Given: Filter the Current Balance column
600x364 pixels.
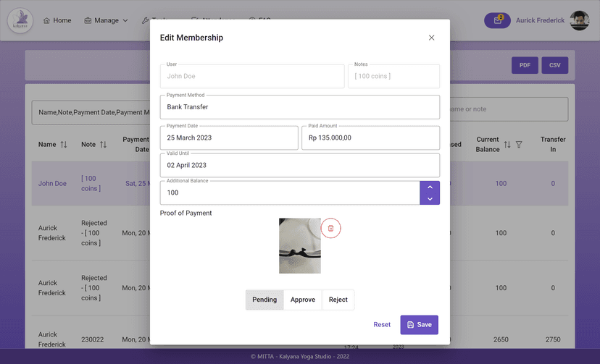Looking at the screenshot, I should click(x=519, y=145).
